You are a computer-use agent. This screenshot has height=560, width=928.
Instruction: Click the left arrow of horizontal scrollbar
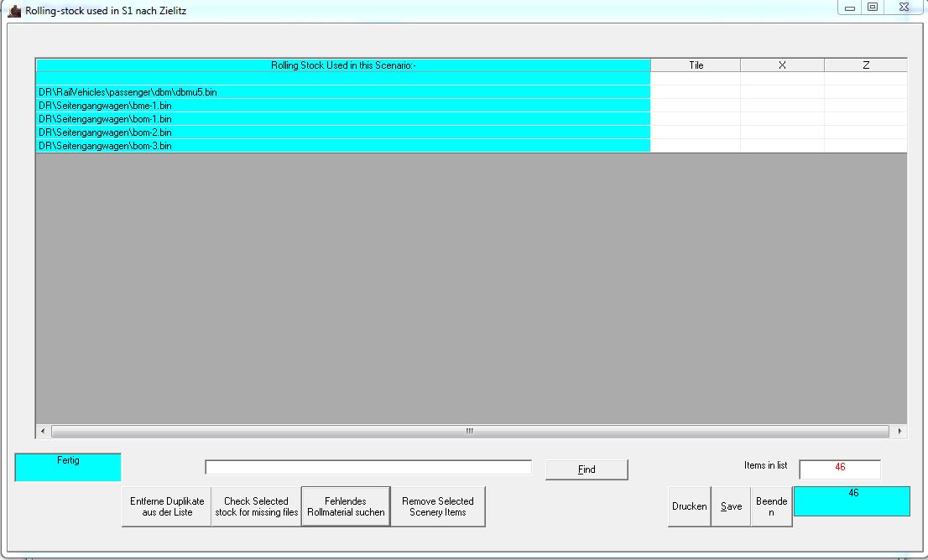click(x=43, y=431)
